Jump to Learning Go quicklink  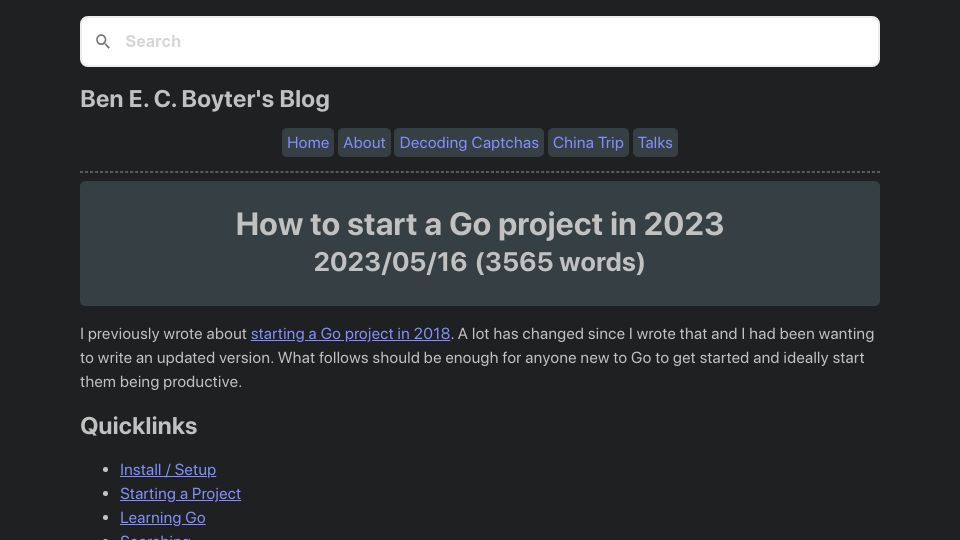coord(163,517)
